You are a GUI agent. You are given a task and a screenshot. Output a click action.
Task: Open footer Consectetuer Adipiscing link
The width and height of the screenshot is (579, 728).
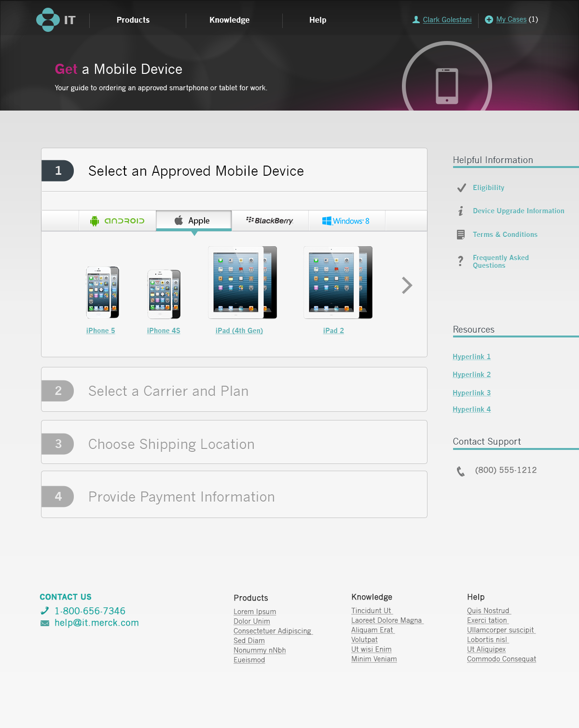273,631
